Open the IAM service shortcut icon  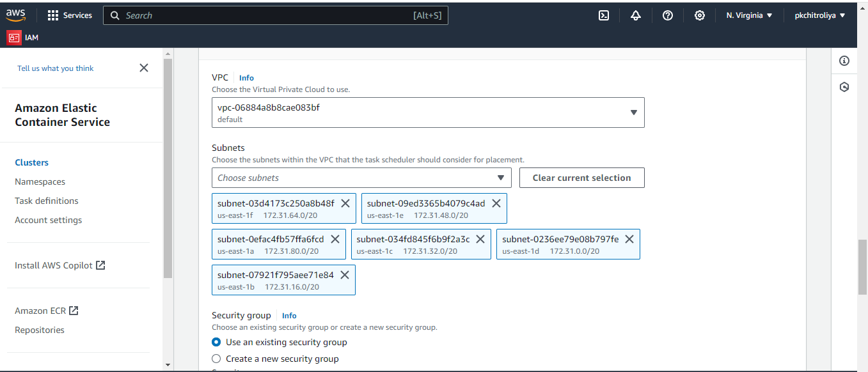coord(14,38)
